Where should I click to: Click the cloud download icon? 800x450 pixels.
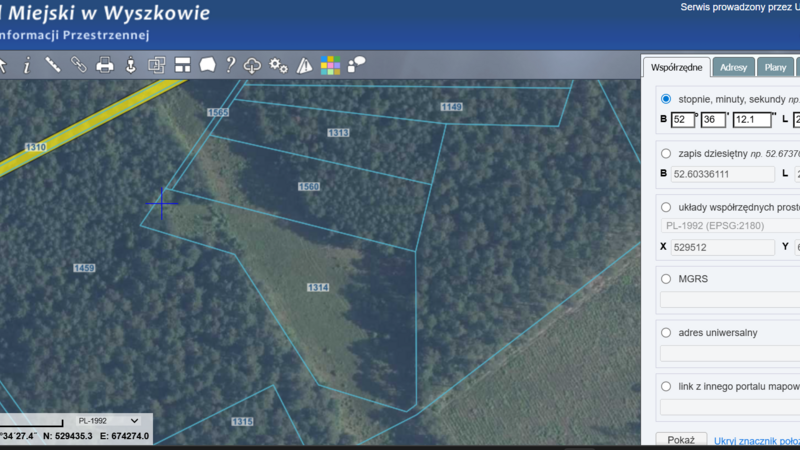click(253, 65)
